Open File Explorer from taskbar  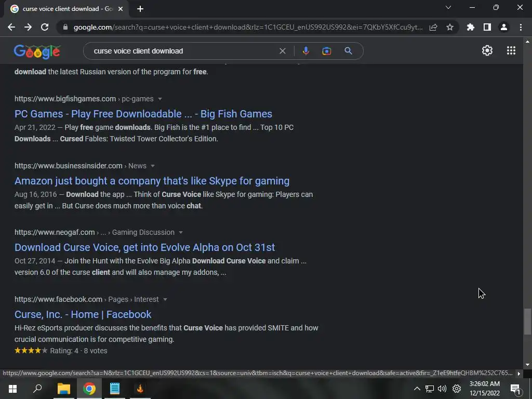tap(63, 389)
